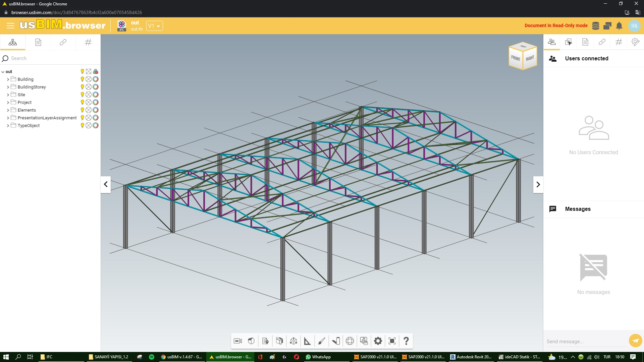Expand the TypeObject node
Screen dimensions: 644x362
pyautogui.click(x=8, y=126)
